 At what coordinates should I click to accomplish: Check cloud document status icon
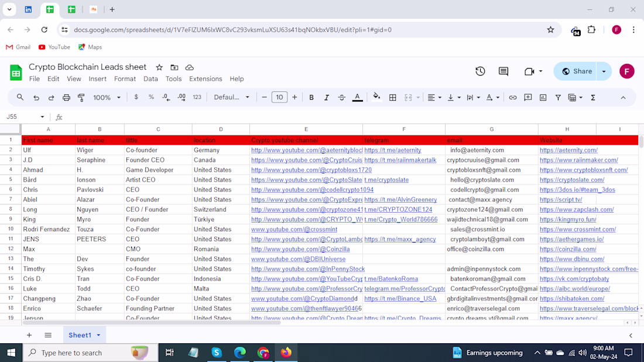click(x=189, y=67)
